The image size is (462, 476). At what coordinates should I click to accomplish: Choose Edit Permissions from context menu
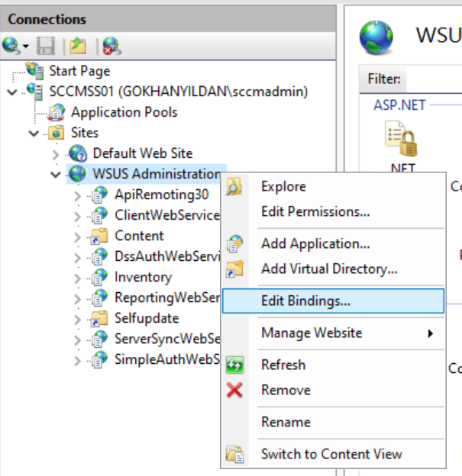coord(333,212)
